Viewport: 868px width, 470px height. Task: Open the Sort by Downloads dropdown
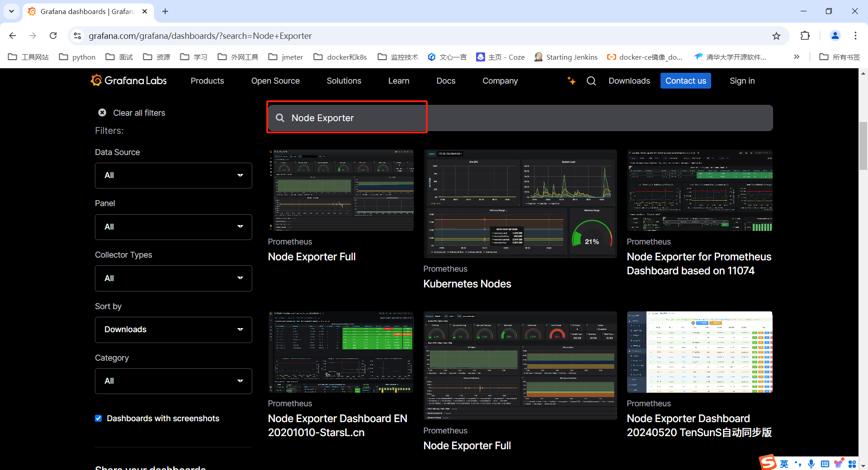coord(174,330)
